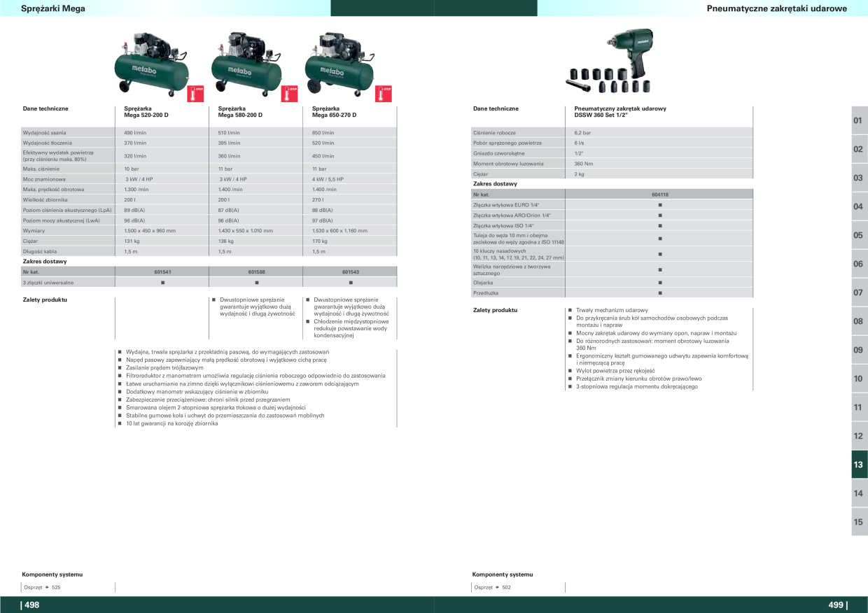Open chapter tab 08
The image size is (868, 613).
[859, 321]
